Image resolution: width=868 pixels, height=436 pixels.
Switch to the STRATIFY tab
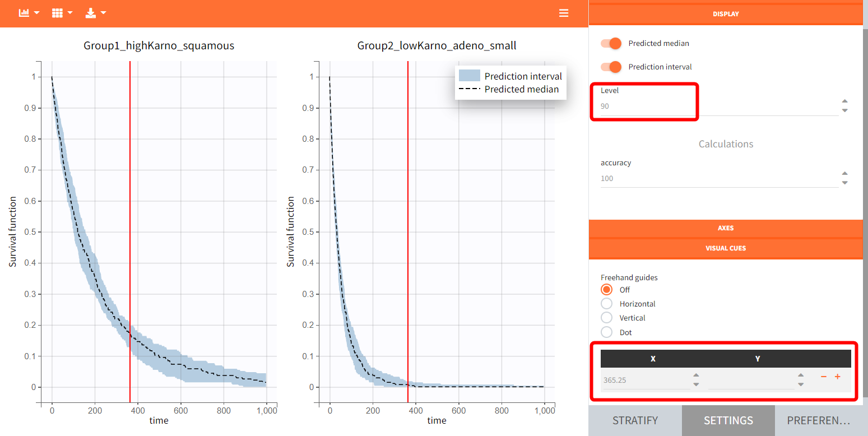pyautogui.click(x=635, y=420)
